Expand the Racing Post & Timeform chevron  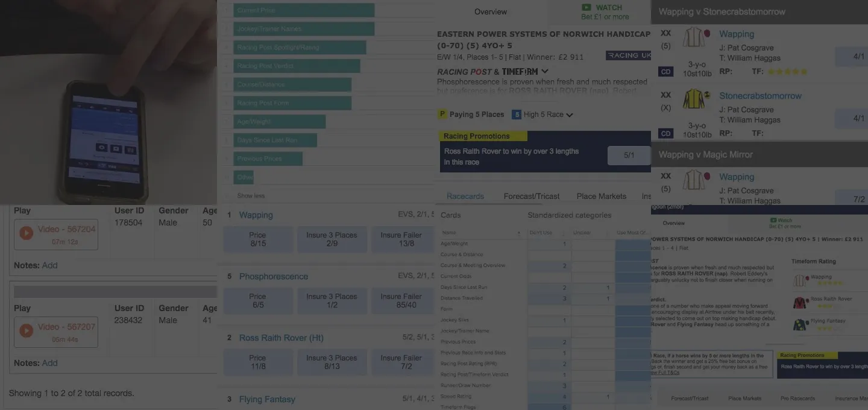(x=545, y=71)
